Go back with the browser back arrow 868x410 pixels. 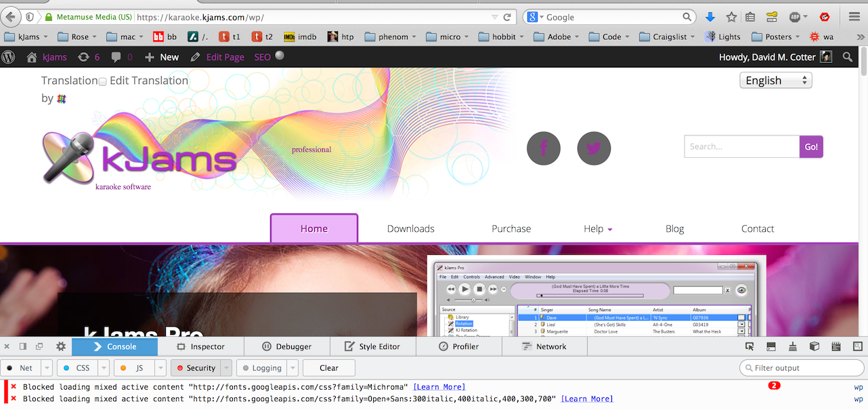click(11, 17)
